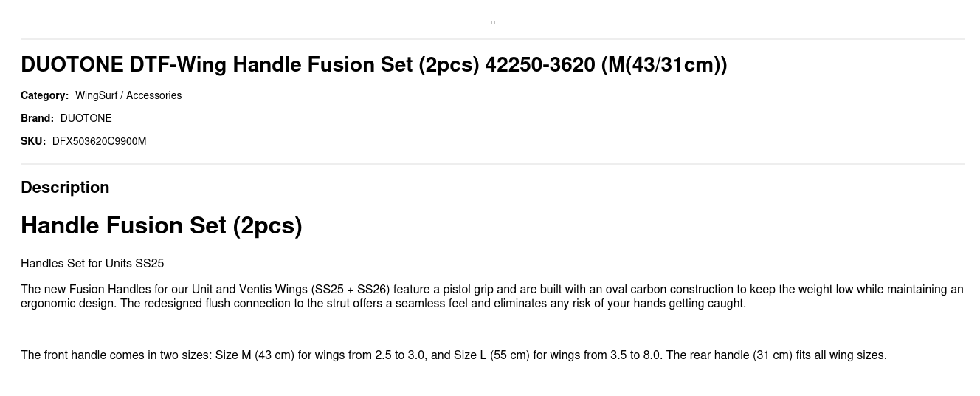Click the Category label
Screen dimensions: 980x396
point(44,95)
